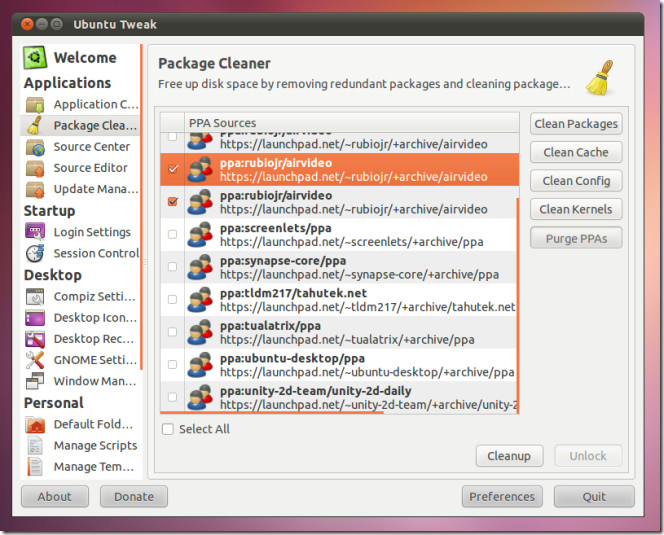The height and width of the screenshot is (535, 664).
Task: Check the ppa:tualatrix/ppa checkbox
Action: [x=172, y=332]
